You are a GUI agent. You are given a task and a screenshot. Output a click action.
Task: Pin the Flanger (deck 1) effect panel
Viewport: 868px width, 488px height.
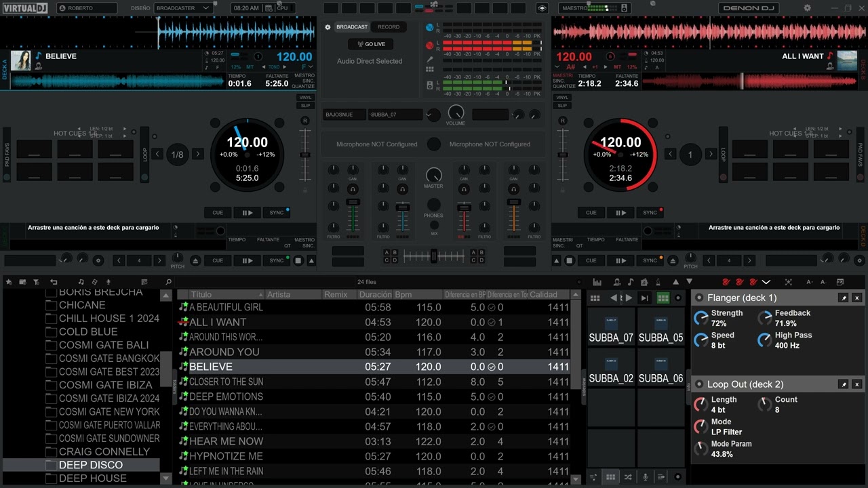click(844, 298)
